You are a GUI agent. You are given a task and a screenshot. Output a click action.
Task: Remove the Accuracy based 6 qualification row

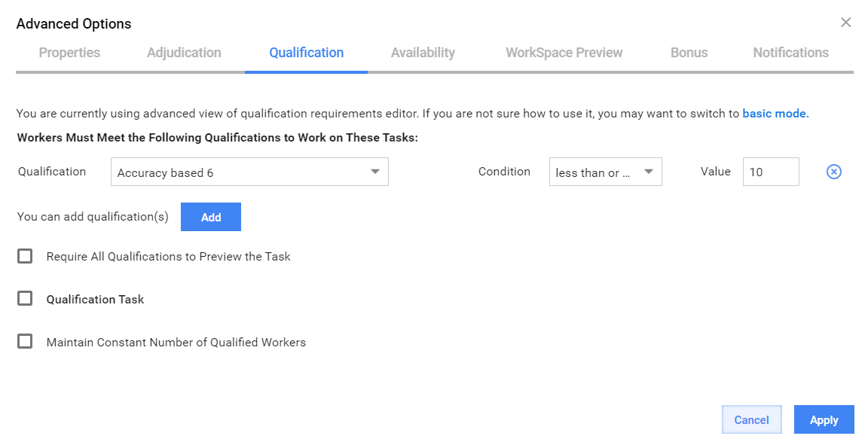click(833, 172)
